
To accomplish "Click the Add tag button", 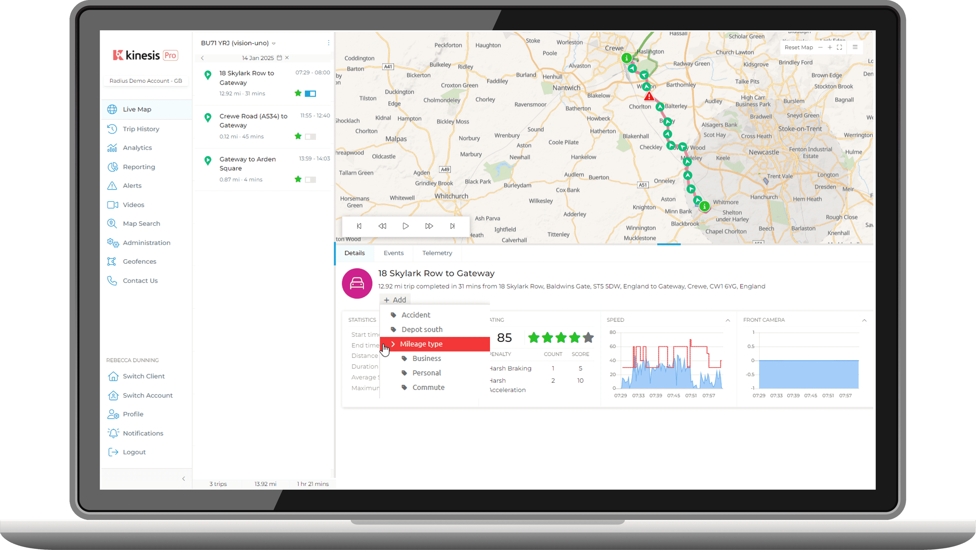I will [395, 300].
